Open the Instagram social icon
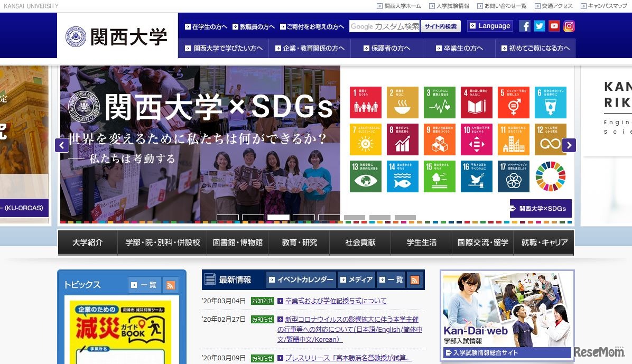 coord(569,26)
